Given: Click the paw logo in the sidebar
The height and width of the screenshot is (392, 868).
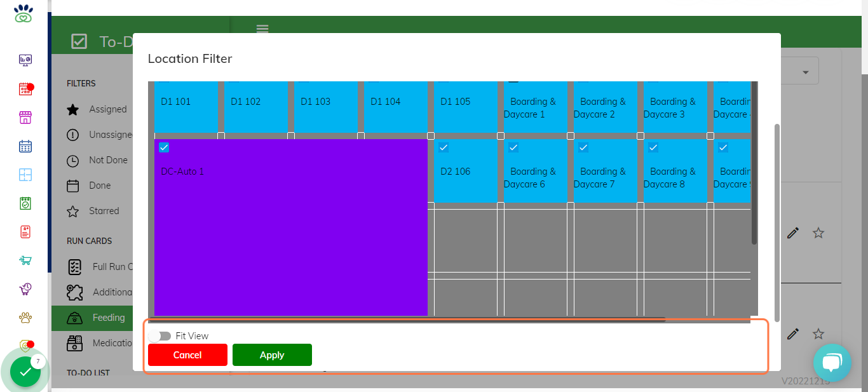Looking at the screenshot, I should (24, 13).
